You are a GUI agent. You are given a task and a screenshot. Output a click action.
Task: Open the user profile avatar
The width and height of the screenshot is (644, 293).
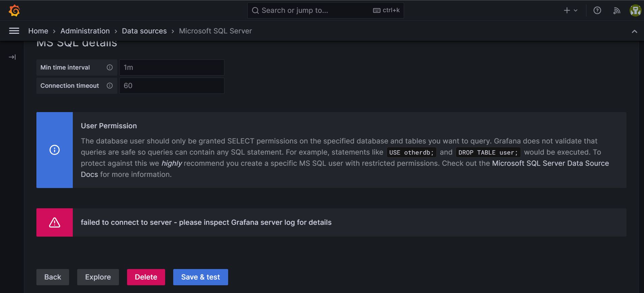635,10
